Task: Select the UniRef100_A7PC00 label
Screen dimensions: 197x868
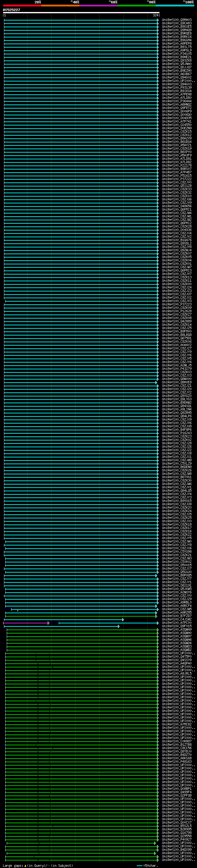Action: point(177,623)
